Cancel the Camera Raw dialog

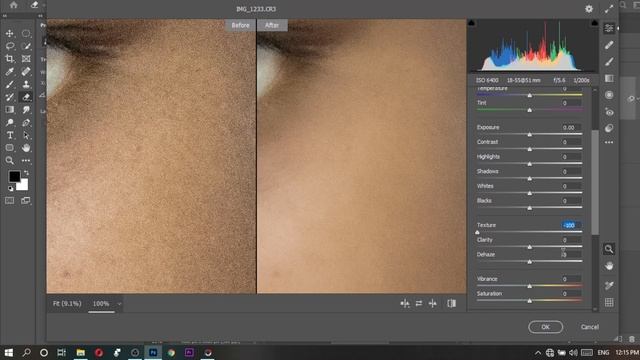(x=590, y=327)
